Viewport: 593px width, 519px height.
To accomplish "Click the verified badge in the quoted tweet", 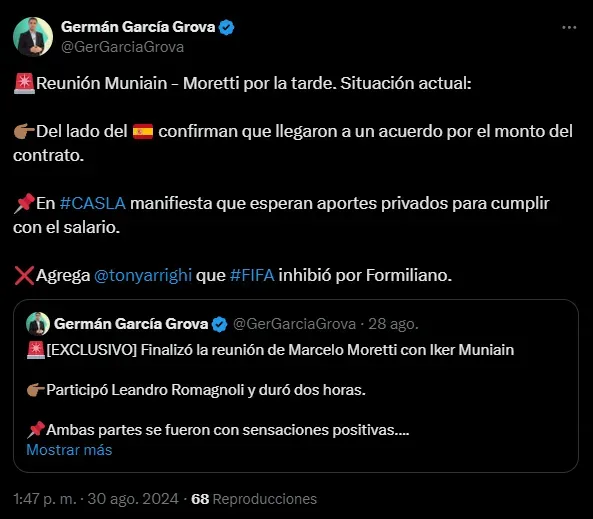I will coord(220,324).
